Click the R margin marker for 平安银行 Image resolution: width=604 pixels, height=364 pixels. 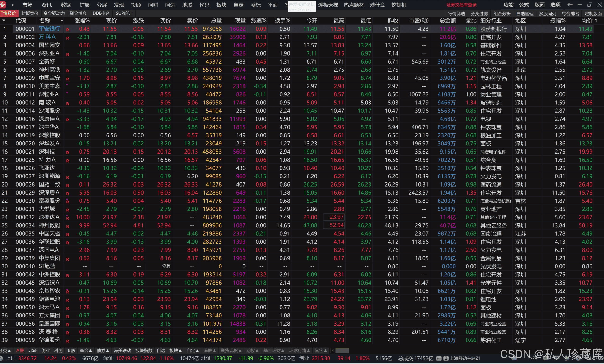[68, 30]
